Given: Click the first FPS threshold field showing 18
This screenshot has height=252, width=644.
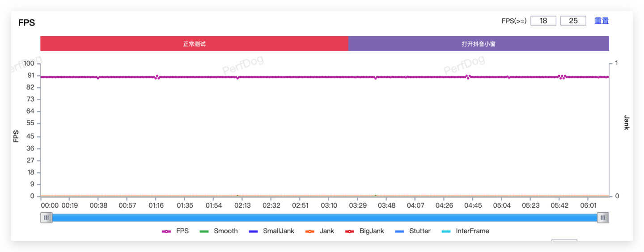Looking at the screenshot, I should point(543,21).
